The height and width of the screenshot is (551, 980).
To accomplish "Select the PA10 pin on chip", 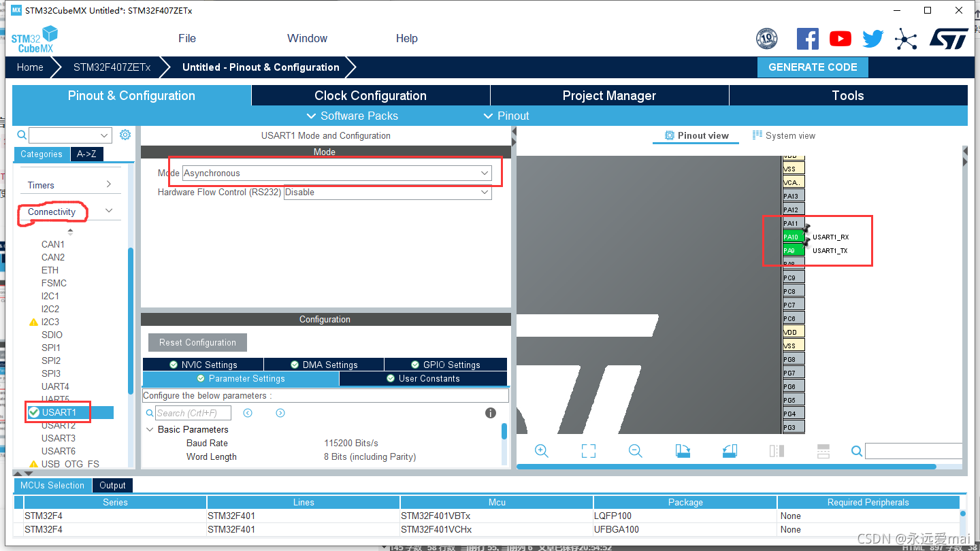I will pyautogui.click(x=794, y=237).
